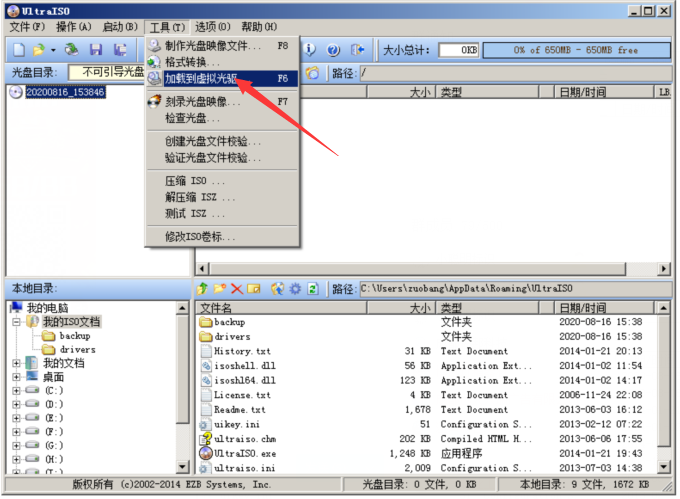Open the 帮助(H) menu

[259, 27]
